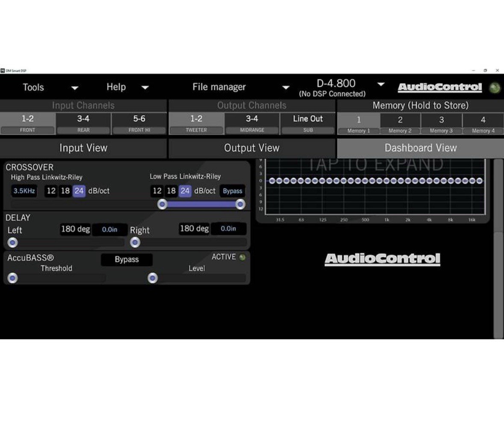Close the DM Smart DSP window
Image resolution: width=504 pixels, height=429 pixels.
point(497,71)
